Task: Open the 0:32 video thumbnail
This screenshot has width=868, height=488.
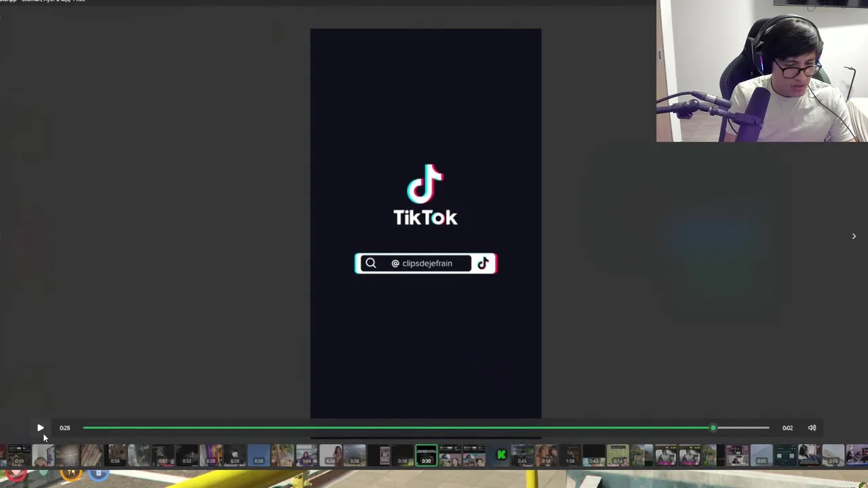Action: pyautogui.click(x=186, y=455)
